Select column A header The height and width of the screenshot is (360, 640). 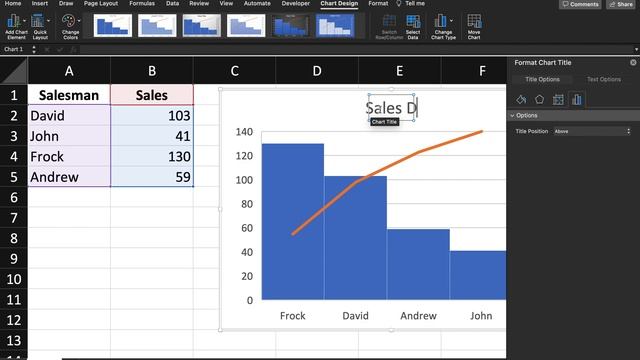click(x=69, y=71)
